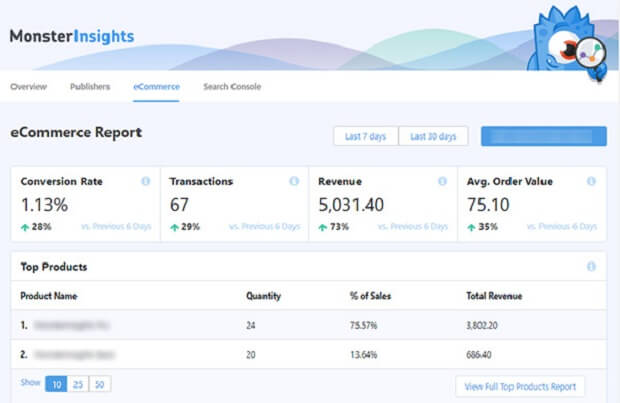Open the blue custom date range picker
Viewport: 620px width, 403px height.
pos(544,136)
